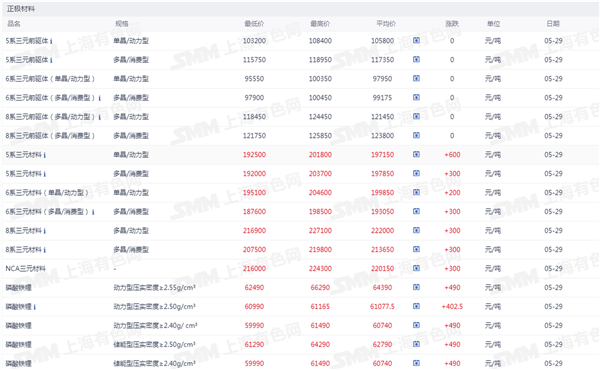Select lowest price cell 216900
This screenshot has height=370, width=600.
pos(254,230)
